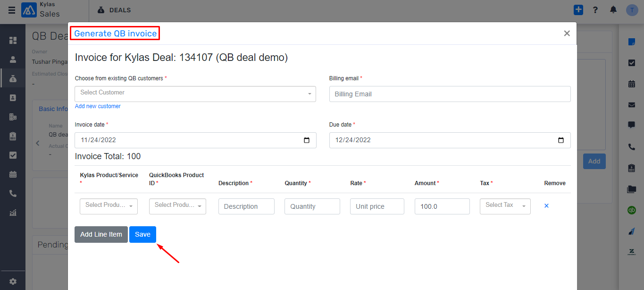Click the Unit price input

(377, 206)
